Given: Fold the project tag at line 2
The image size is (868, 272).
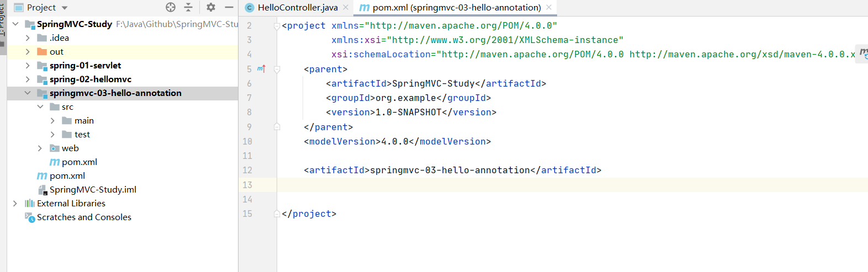Looking at the screenshot, I should pyautogui.click(x=277, y=26).
